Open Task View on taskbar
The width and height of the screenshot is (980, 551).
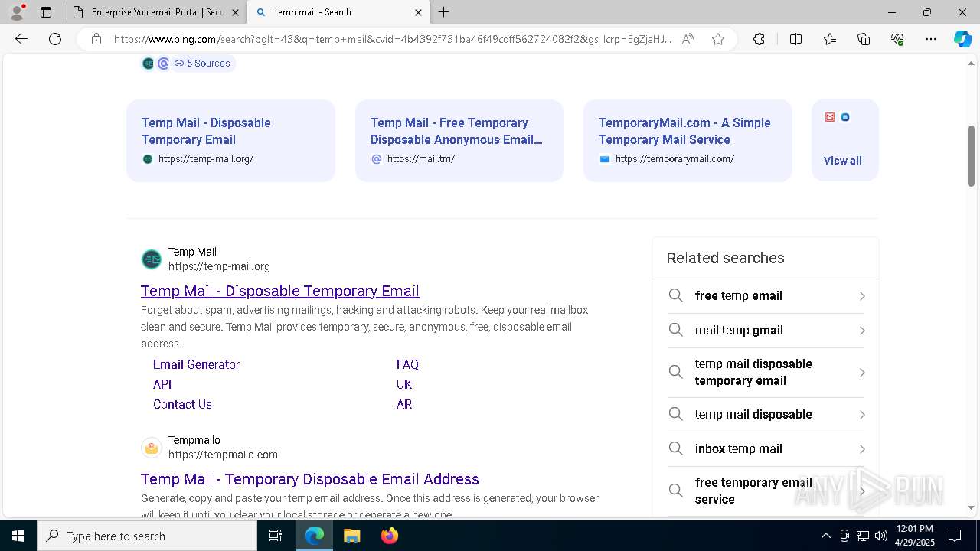[x=276, y=536]
